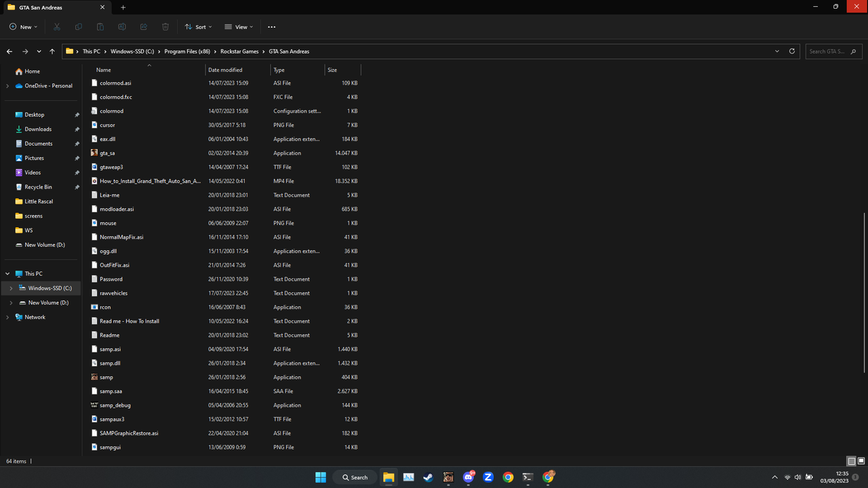Open the volume tray icon
The image size is (868, 488).
coord(797,478)
